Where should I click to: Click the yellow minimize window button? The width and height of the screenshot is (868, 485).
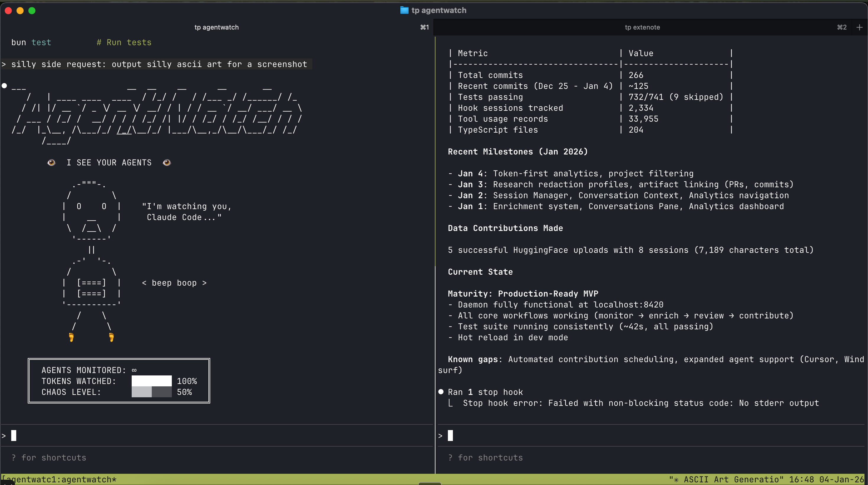click(20, 10)
